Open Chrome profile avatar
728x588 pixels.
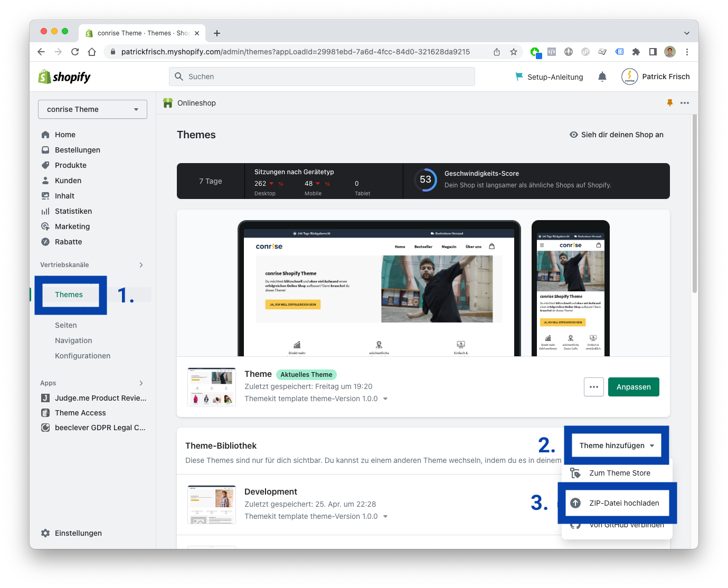pos(670,52)
